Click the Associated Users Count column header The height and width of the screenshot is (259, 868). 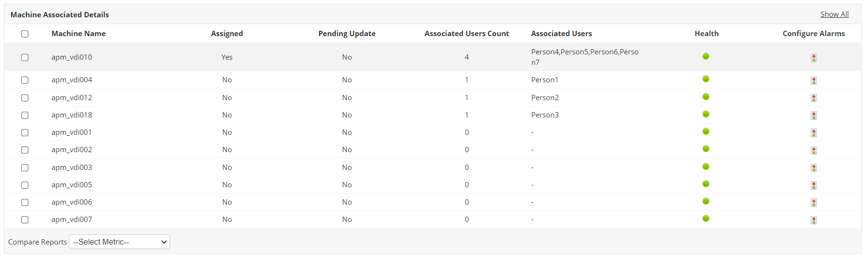click(x=466, y=34)
